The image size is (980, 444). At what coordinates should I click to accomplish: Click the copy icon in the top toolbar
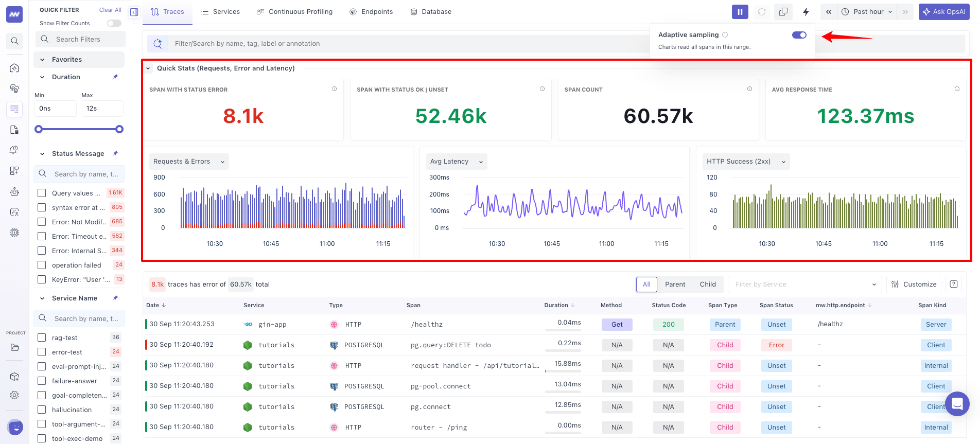tap(783, 12)
